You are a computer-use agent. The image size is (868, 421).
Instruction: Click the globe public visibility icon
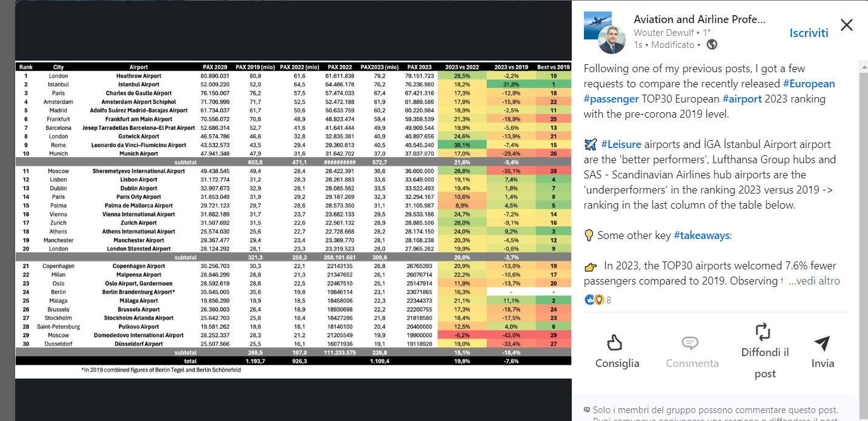[712, 44]
